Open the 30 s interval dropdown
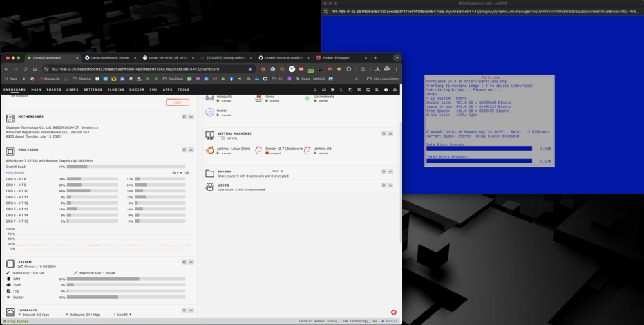644x325 pixels. [x=177, y=172]
